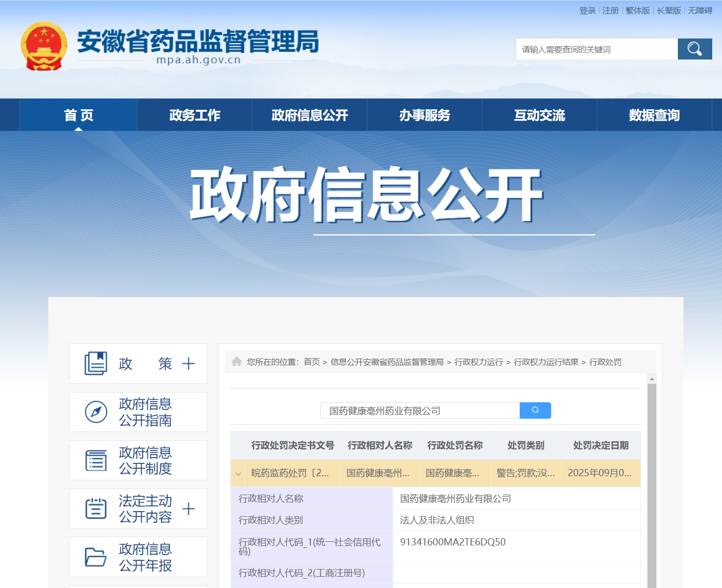The height and width of the screenshot is (588, 722).
Task: Expand the 政策 sidebar section
Action: click(189, 364)
